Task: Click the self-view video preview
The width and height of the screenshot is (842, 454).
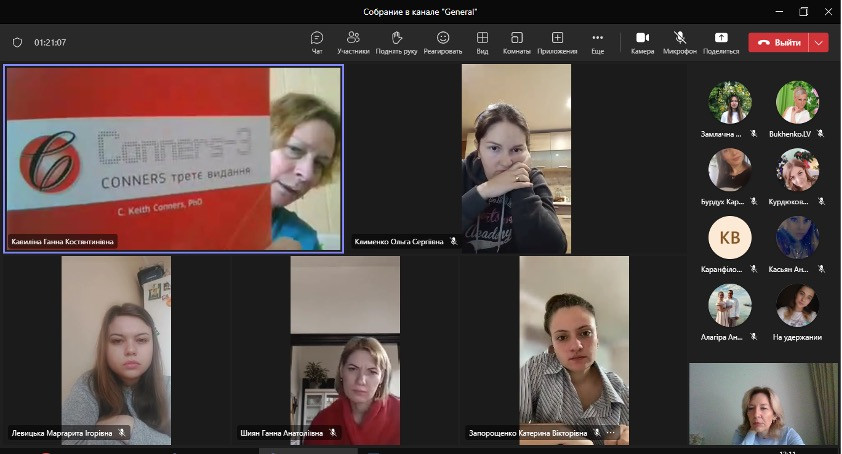Action: click(x=763, y=403)
